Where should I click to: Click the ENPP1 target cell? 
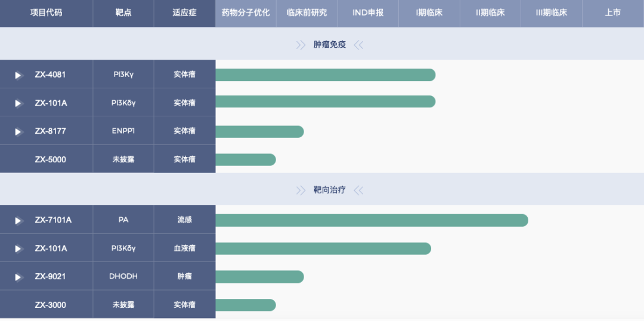123,131
